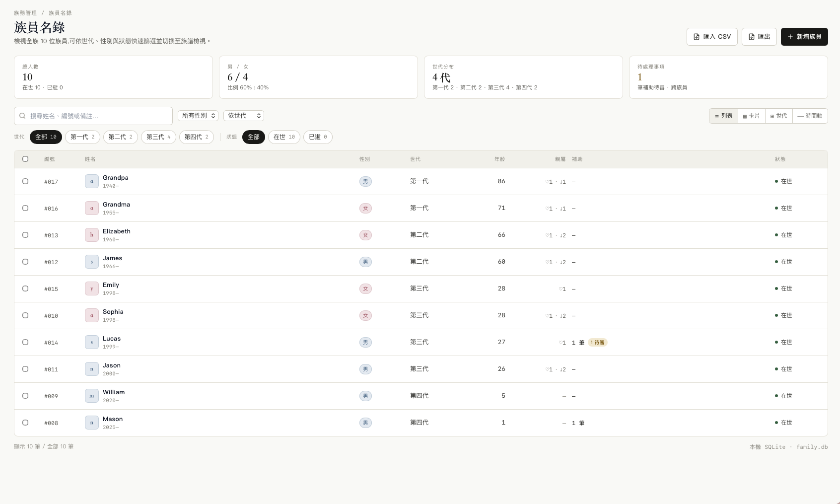
Task: Check the box for Mason #008
Action: point(25,423)
